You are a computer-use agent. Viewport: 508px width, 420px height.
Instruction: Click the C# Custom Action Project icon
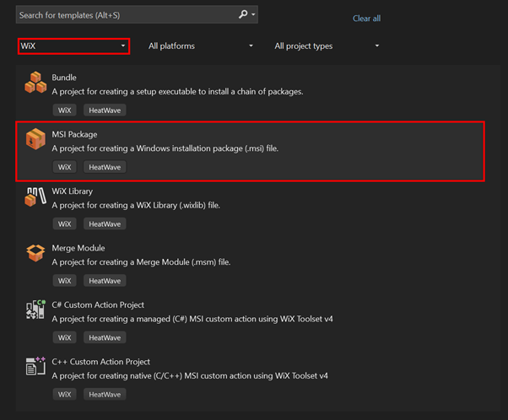point(35,310)
